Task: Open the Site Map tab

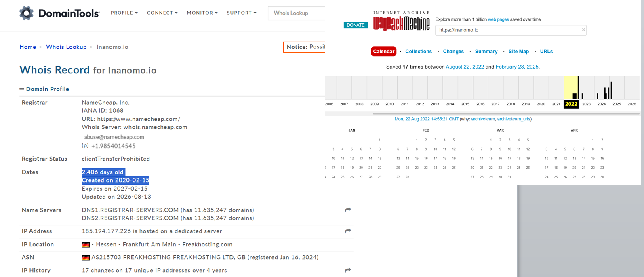Action: [x=519, y=52]
